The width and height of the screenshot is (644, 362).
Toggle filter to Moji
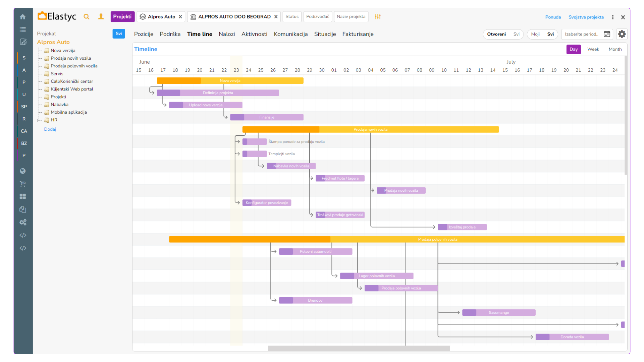pos(535,34)
